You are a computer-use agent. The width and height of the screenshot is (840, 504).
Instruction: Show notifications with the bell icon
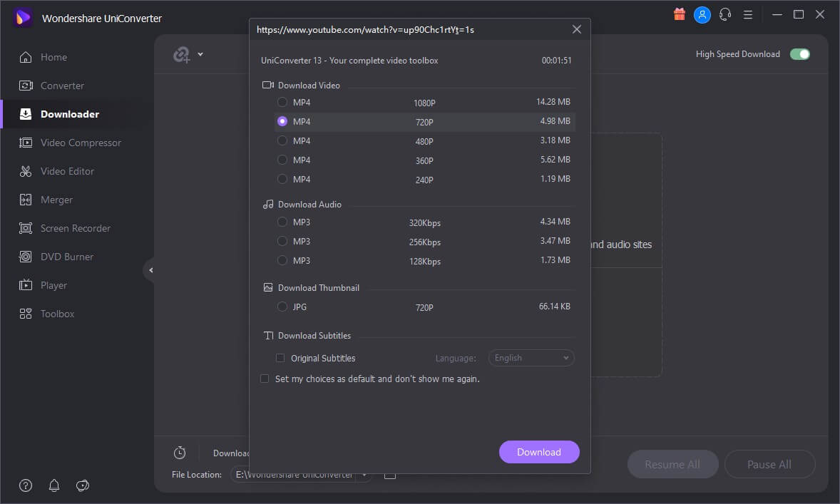54,485
